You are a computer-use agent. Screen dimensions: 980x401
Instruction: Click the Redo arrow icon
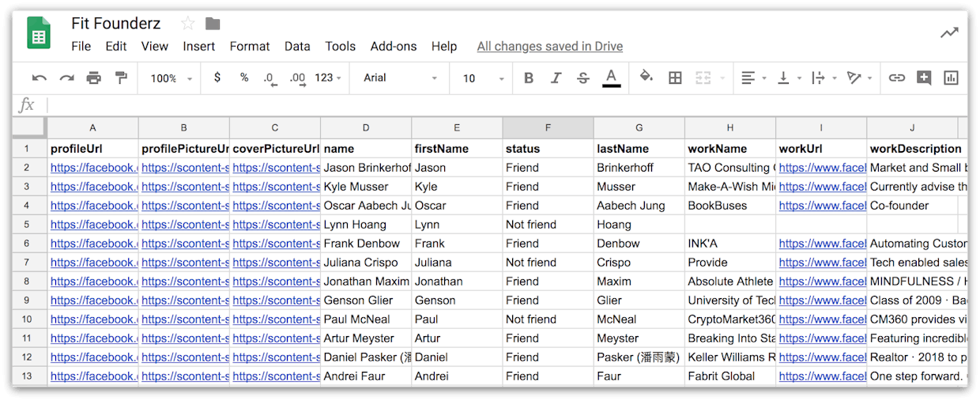click(x=66, y=78)
